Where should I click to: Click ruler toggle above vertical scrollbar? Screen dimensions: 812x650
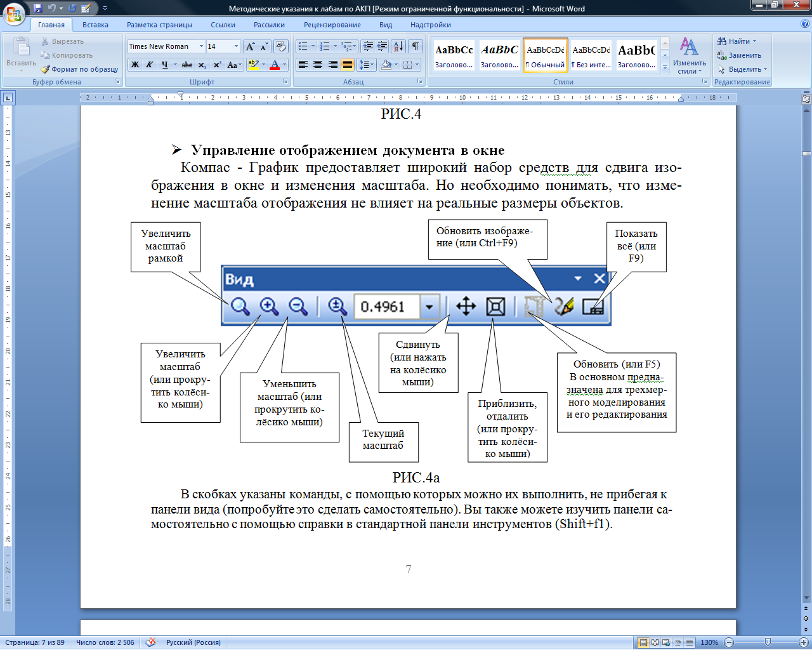pyautogui.click(x=806, y=98)
